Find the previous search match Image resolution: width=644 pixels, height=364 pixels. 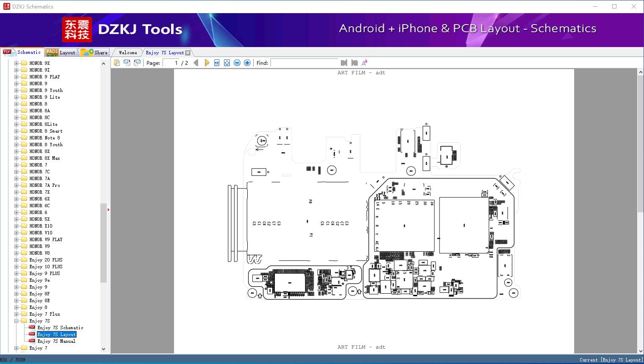coord(344,63)
